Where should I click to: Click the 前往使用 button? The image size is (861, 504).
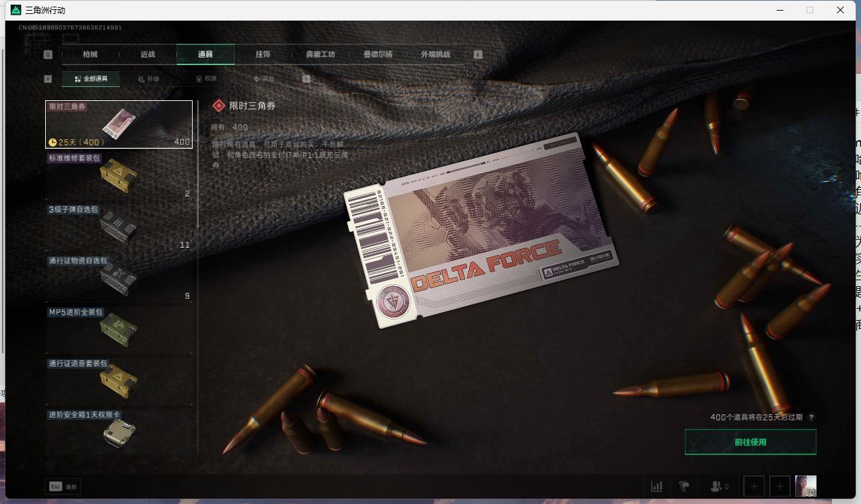750,442
